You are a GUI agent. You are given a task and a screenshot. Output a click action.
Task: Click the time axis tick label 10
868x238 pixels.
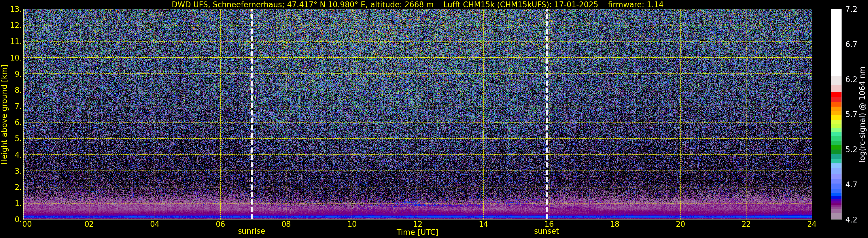point(352,224)
